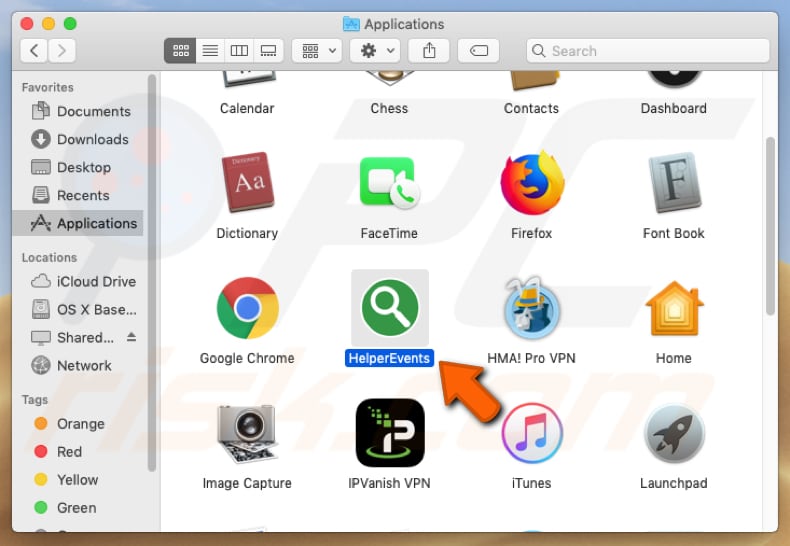Select the Google Chrome app icon
790x546 pixels.
[x=247, y=308]
